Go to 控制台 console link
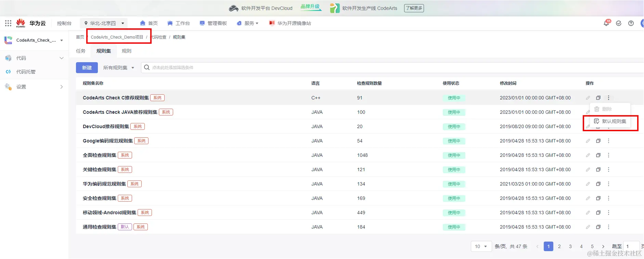 coord(64,23)
